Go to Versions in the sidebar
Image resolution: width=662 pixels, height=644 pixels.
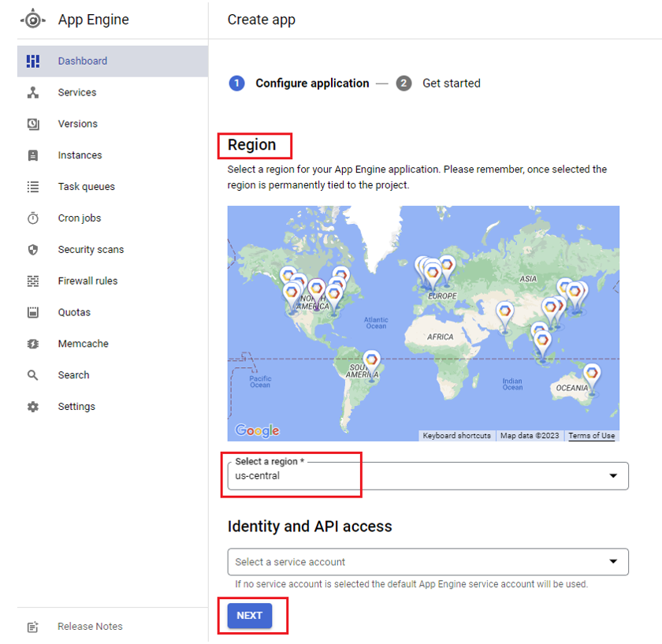coord(112,124)
